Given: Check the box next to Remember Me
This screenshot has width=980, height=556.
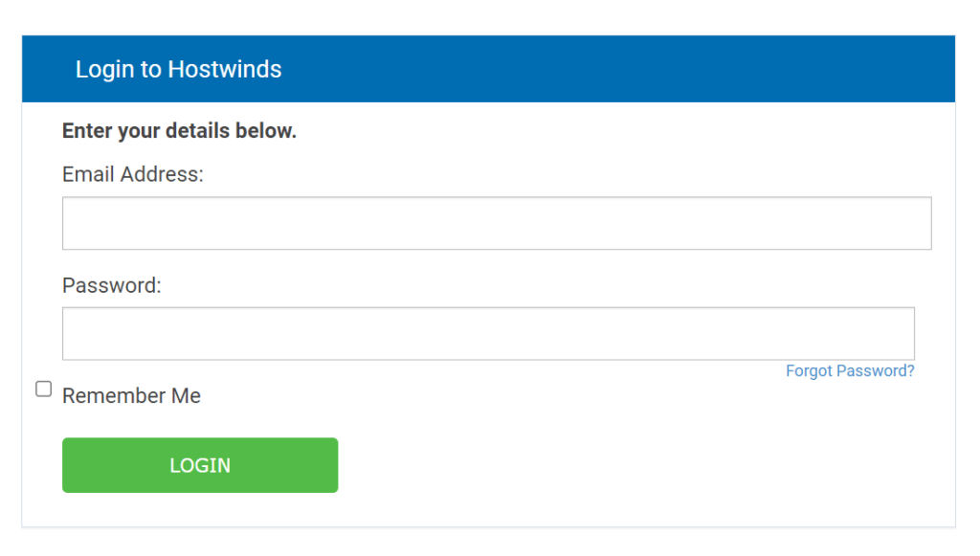Looking at the screenshot, I should 43,389.
